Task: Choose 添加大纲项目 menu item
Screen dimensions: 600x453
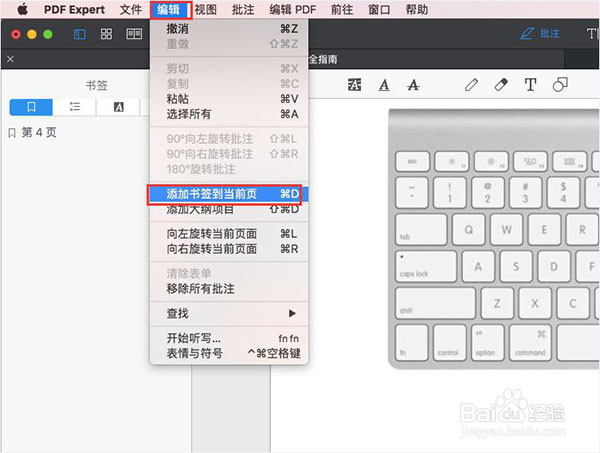Action: [229, 209]
